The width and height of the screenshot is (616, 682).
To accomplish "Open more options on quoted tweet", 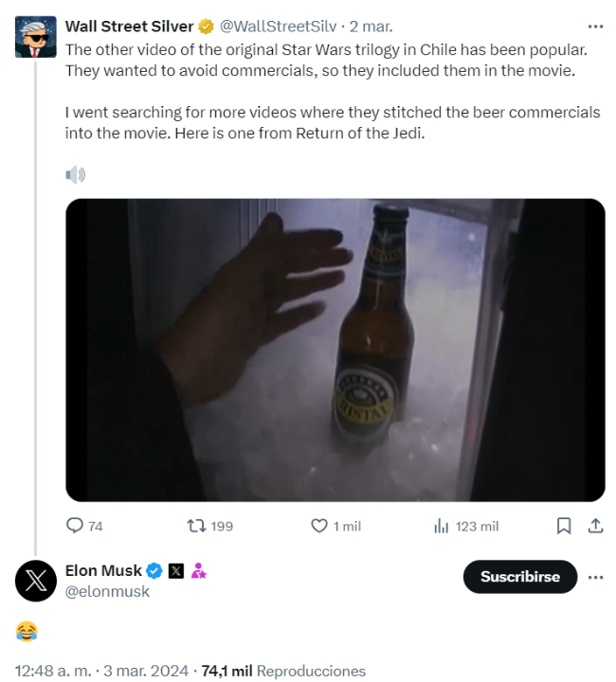I will coord(595,27).
